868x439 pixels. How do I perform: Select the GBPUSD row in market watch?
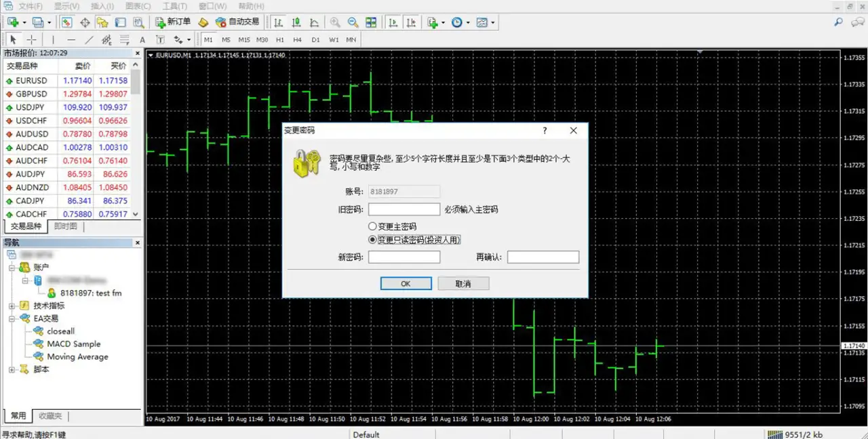pyautogui.click(x=66, y=94)
